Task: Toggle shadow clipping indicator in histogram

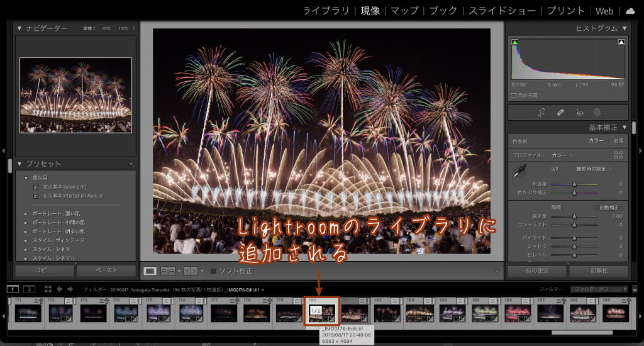Action: coord(515,42)
